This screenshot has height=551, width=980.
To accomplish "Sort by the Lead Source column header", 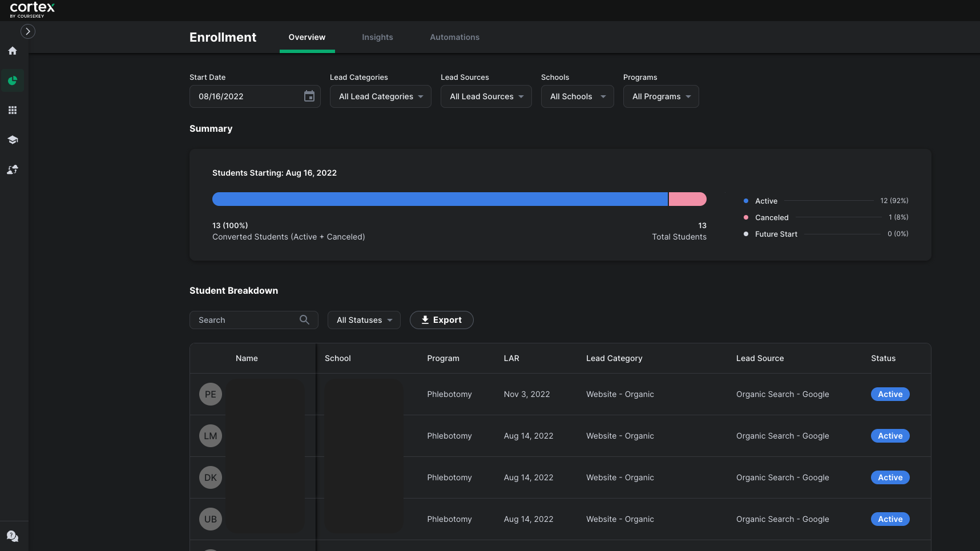I will coord(760,358).
